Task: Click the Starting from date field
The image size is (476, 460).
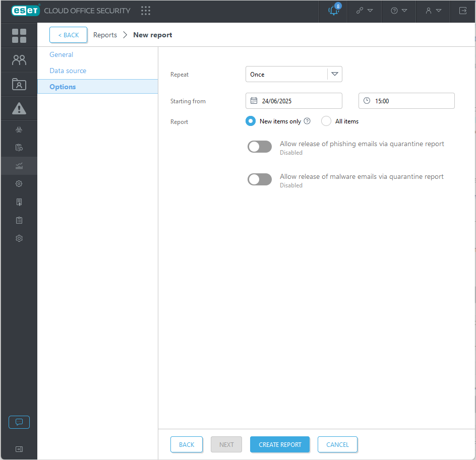Action: pyautogui.click(x=293, y=101)
